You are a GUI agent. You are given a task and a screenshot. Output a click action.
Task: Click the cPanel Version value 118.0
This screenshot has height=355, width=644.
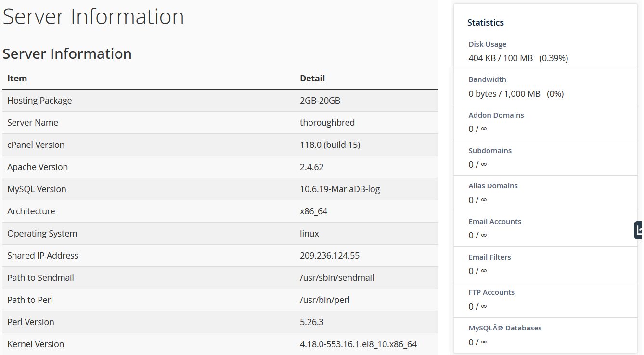[330, 145]
